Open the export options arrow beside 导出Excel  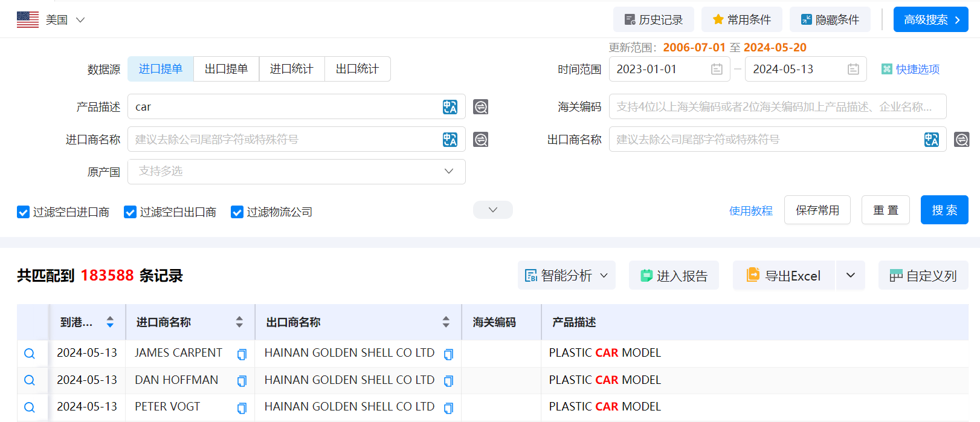coord(850,275)
